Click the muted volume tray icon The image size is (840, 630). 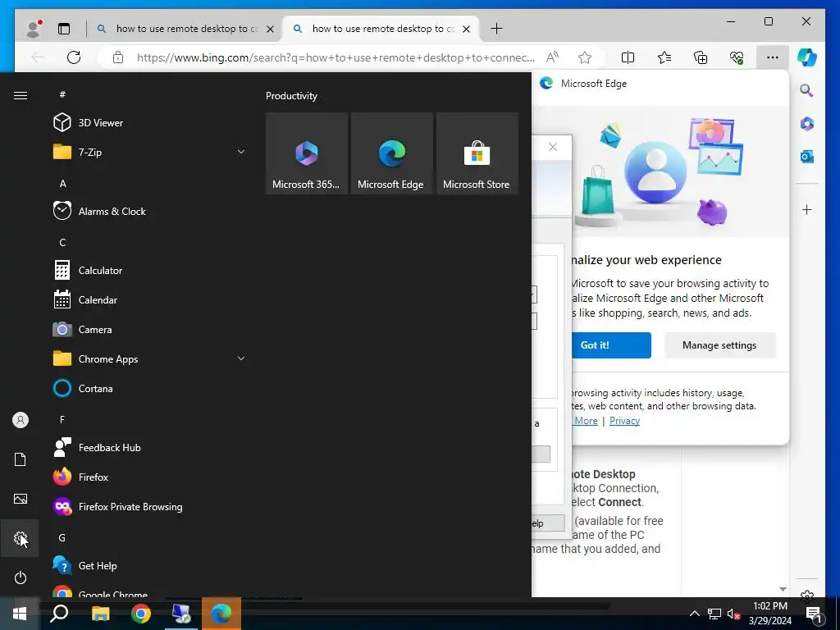pos(734,614)
